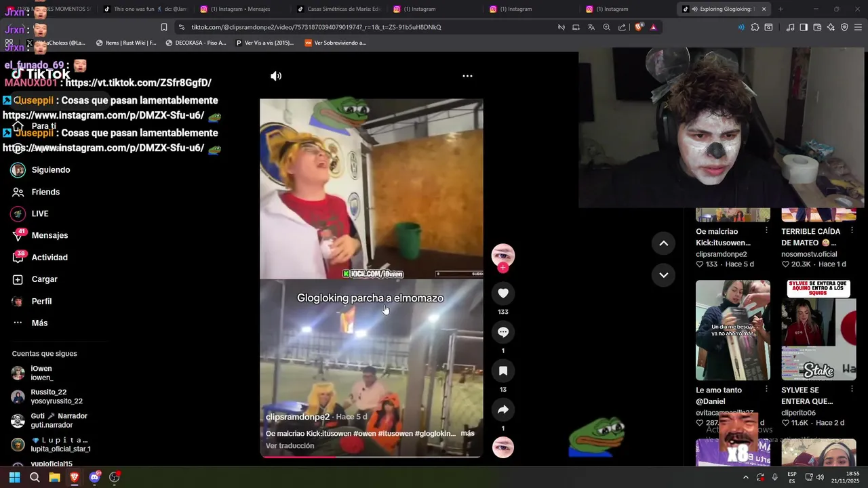Viewport: 868px width, 488px height.
Task: Share the video with the arrow icon
Action: click(x=503, y=409)
